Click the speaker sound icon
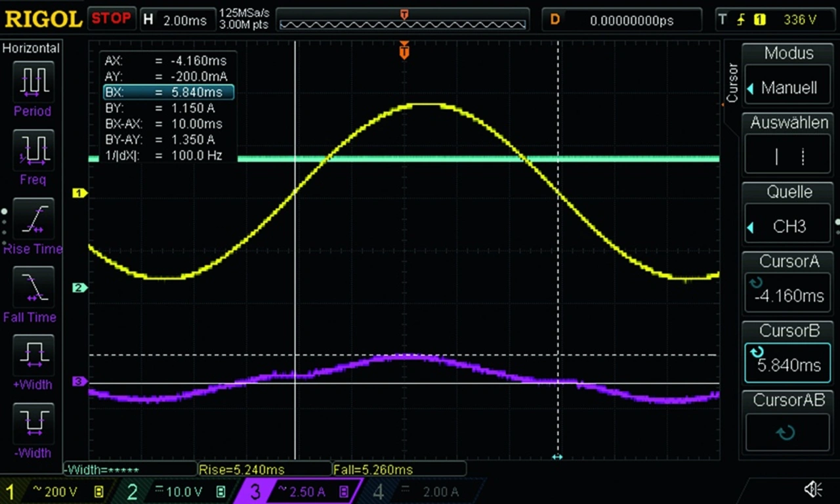Image resolution: width=840 pixels, height=504 pixels. click(813, 489)
